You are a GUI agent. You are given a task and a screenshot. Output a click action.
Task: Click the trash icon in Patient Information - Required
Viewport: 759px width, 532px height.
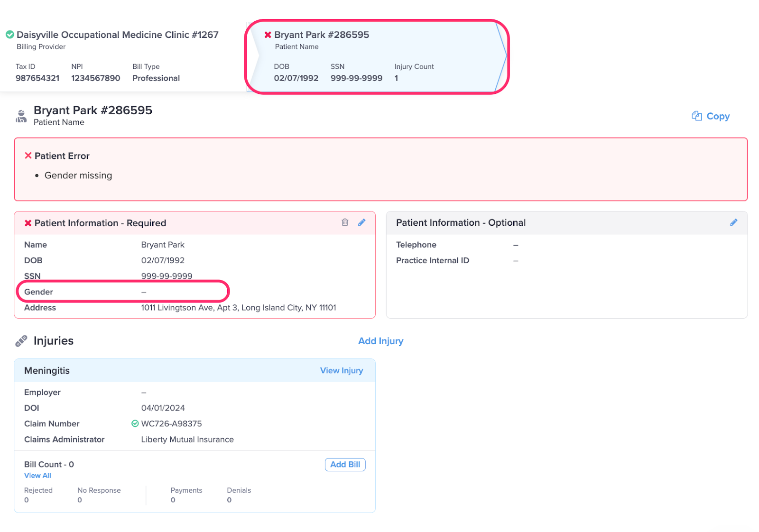tap(345, 222)
